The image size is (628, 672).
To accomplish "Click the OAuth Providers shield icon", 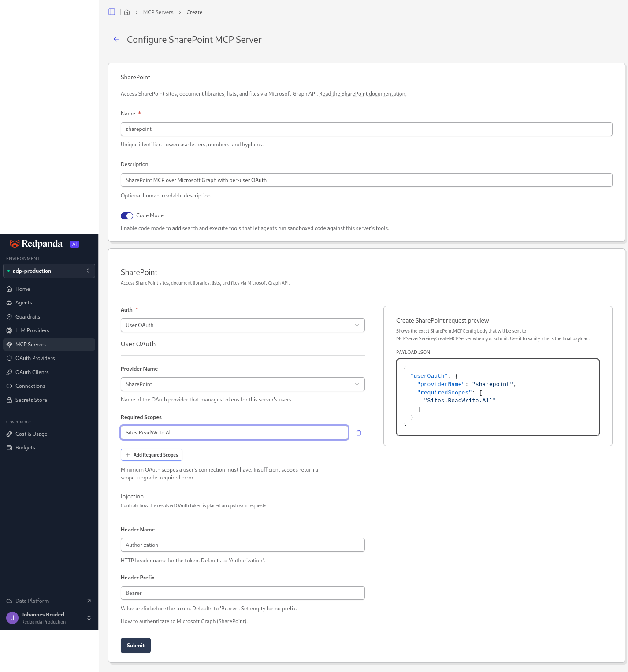I will [9, 358].
